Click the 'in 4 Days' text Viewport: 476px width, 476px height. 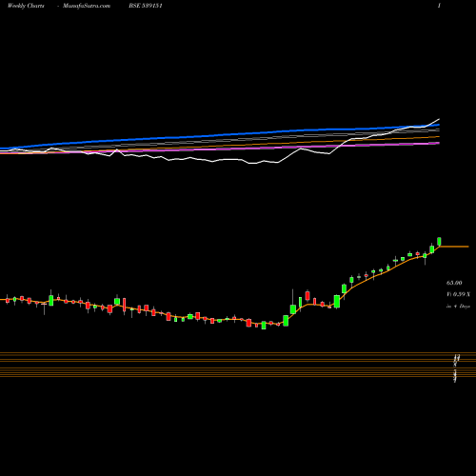click(458, 307)
